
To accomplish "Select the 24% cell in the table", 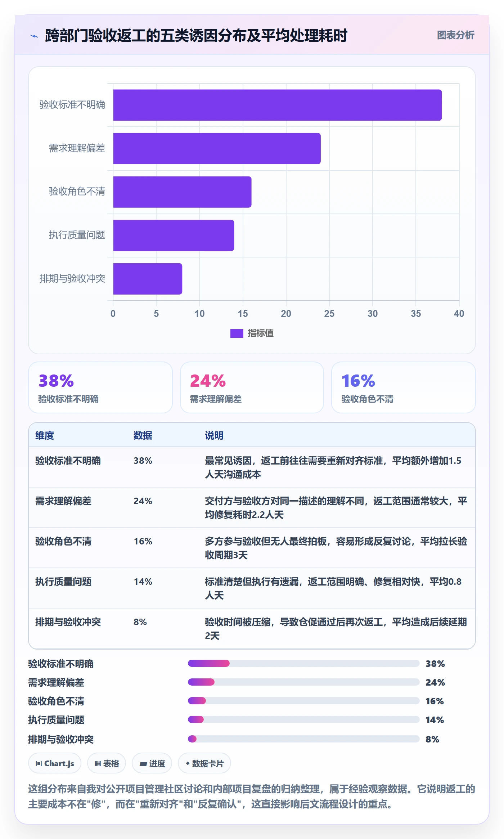I will [x=143, y=501].
